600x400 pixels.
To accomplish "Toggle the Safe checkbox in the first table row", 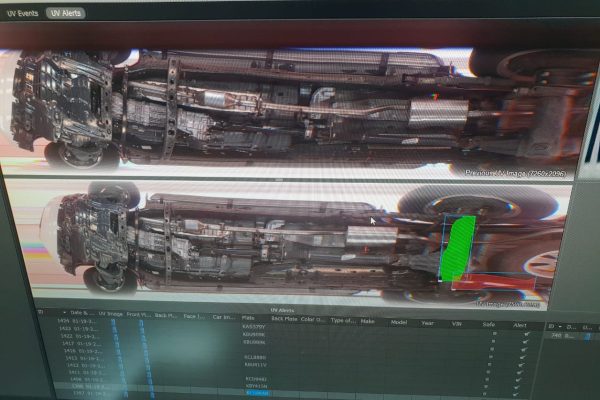I will click(495, 333).
